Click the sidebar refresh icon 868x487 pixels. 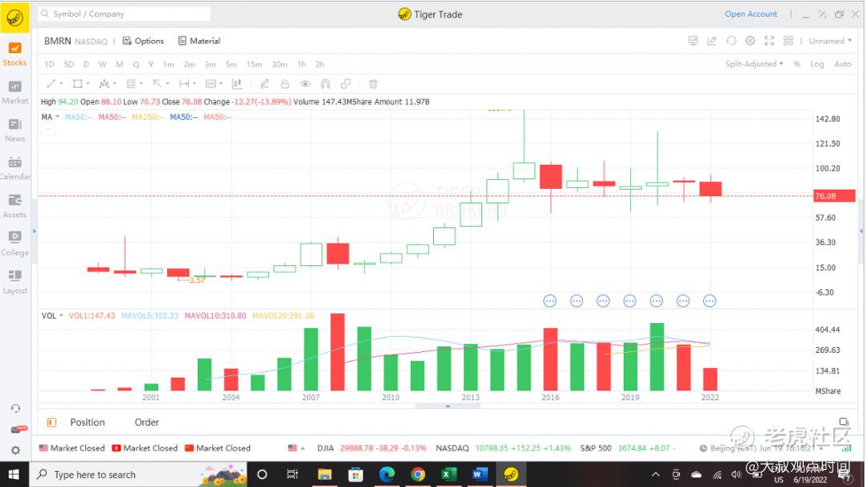tap(15, 408)
